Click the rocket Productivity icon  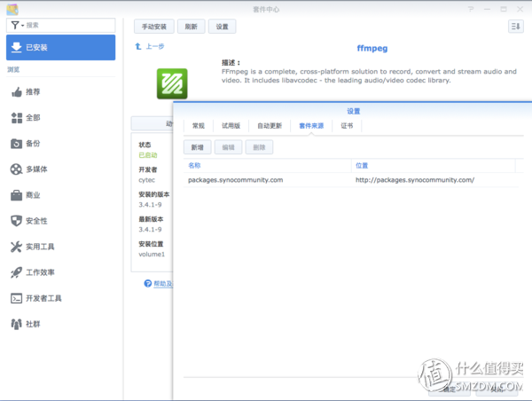[x=16, y=272]
